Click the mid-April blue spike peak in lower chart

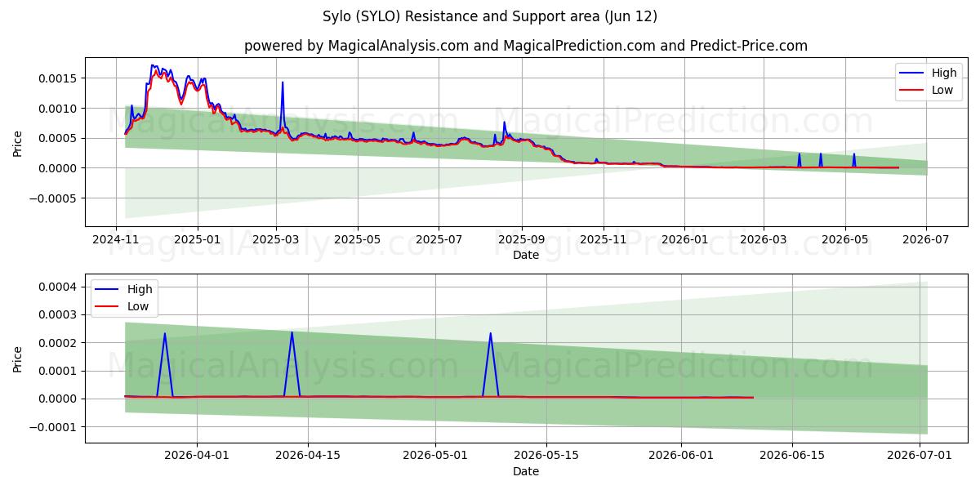pos(292,332)
